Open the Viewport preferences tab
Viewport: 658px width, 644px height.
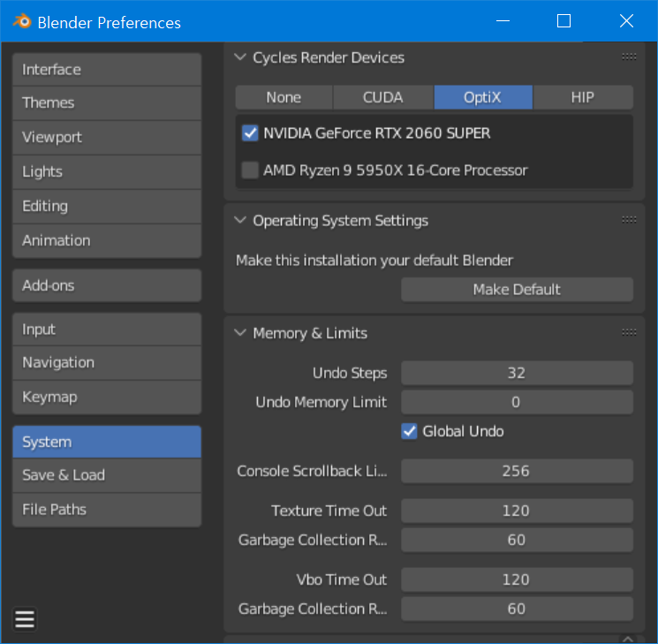tap(107, 138)
